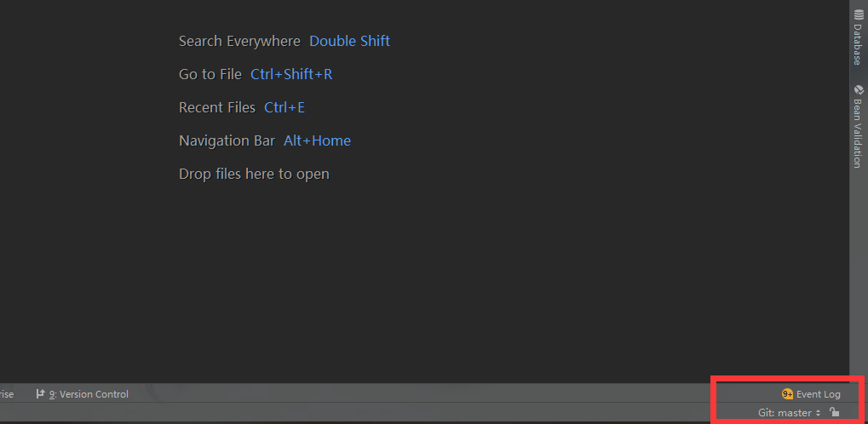Toggle the read-only lock icon in status bar
Viewport: 868px width, 424px height.
(x=835, y=412)
